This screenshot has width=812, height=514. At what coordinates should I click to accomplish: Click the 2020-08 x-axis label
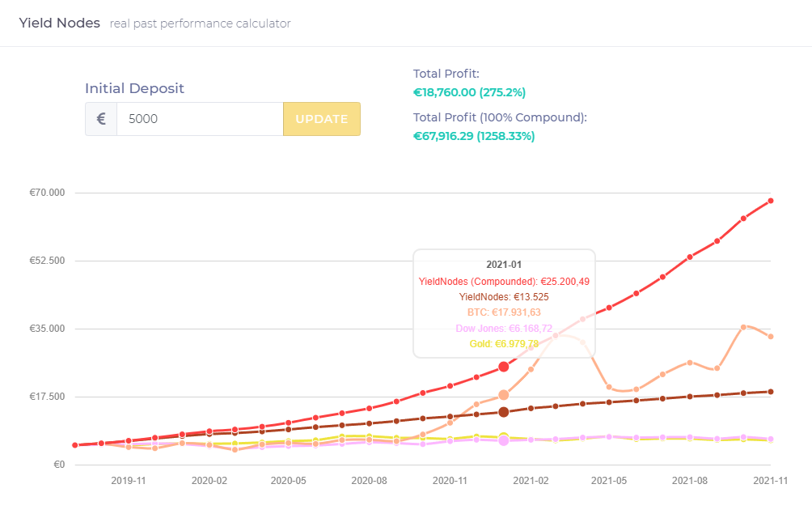(370, 481)
